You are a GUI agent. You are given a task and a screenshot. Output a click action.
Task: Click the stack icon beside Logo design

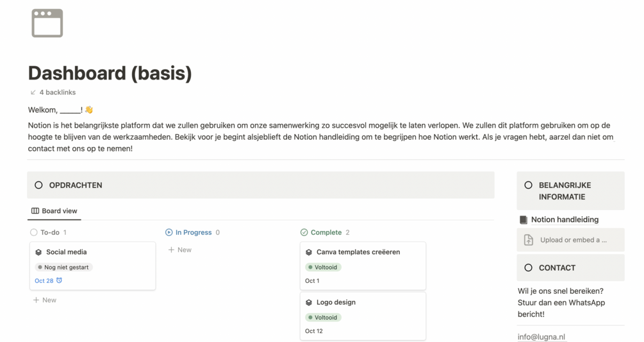(309, 302)
